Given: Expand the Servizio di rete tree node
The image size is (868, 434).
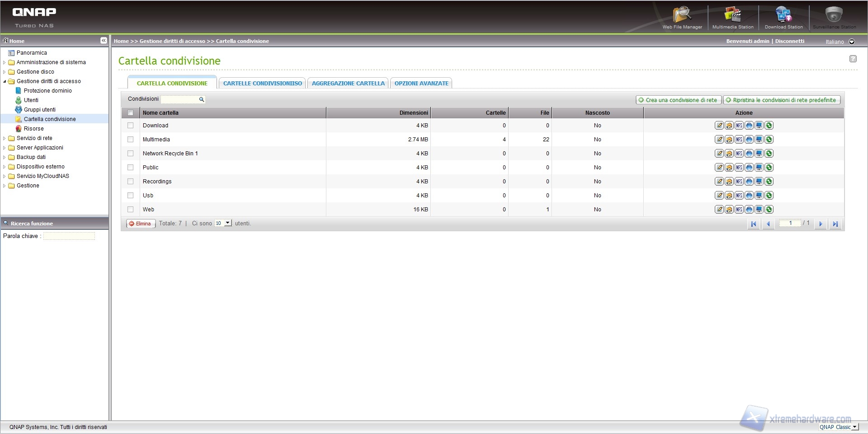Looking at the screenshot, I should coord(5,138).
